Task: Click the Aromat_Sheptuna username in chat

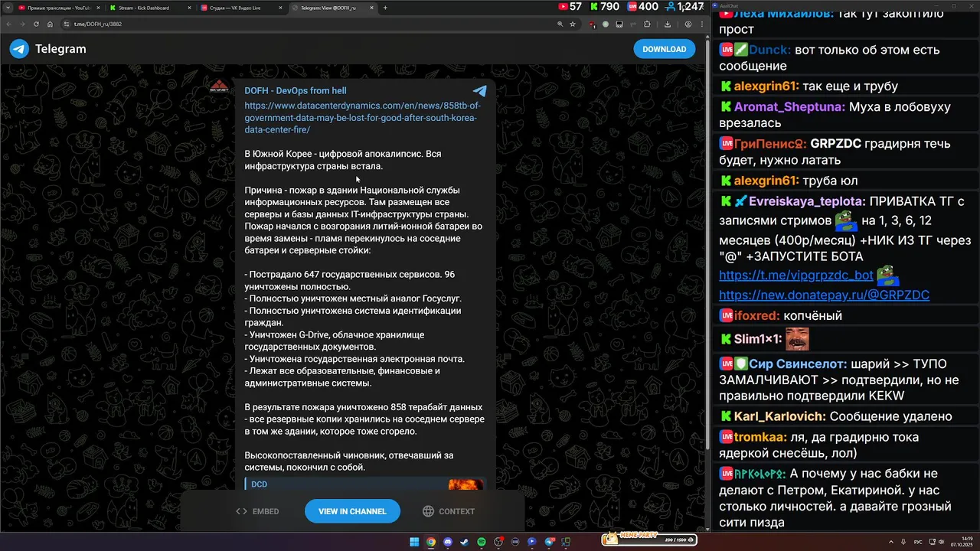Action: pos(790,107)
